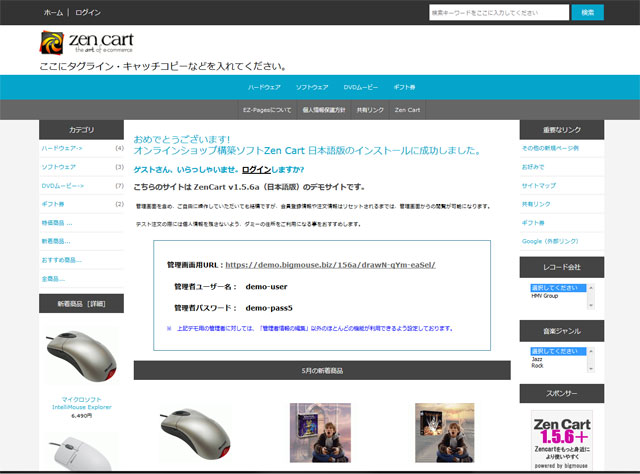
Task: Open ギフト券 in right sidebar links
Action: (533, 223)
